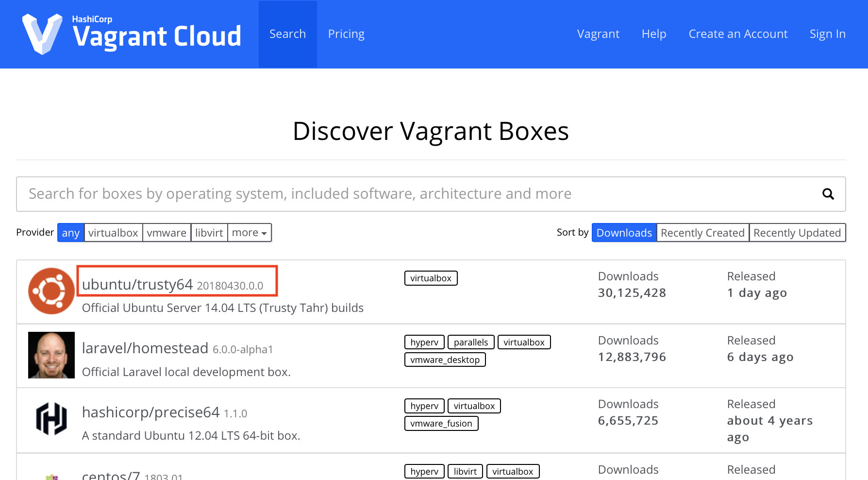Click parallels tag on laravel/homestead row
868x480 pixels.
click(471, 342)
